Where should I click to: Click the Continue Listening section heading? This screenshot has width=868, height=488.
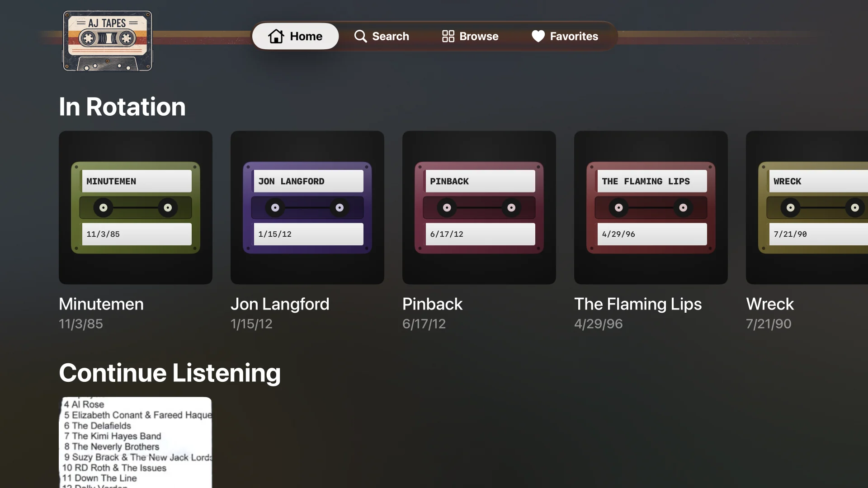pyautogui.click(x=170, y=373)
